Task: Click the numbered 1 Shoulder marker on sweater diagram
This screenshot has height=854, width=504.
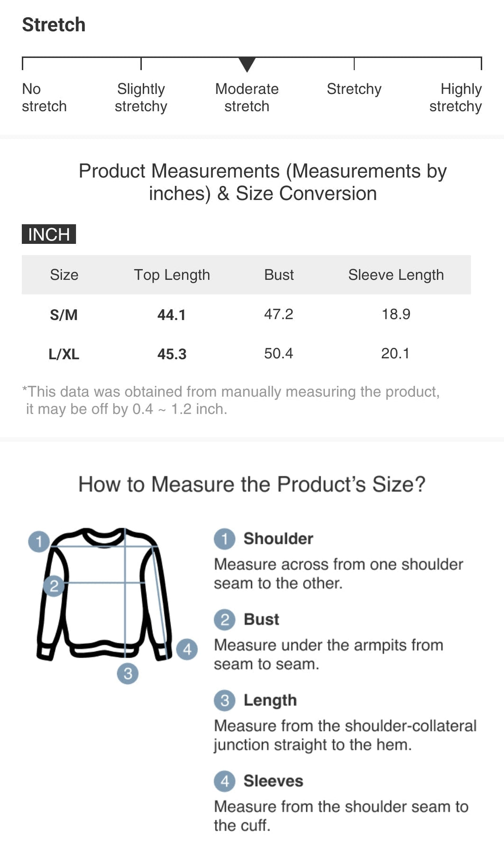Action: (39, 541)
